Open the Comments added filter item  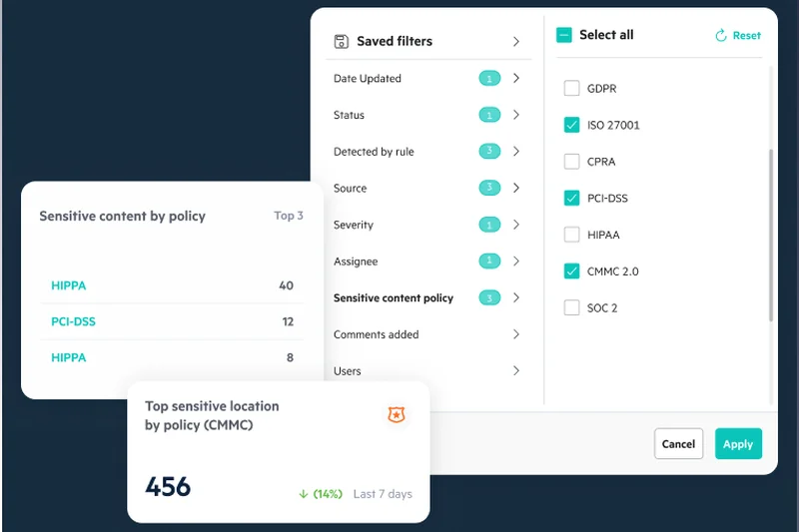click(x=377, y=334)
